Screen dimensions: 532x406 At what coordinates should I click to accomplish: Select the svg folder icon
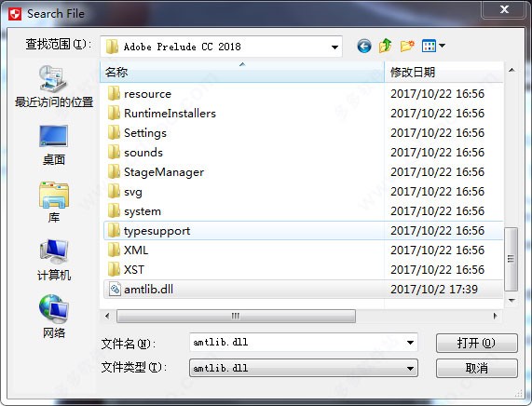point(114,191)
